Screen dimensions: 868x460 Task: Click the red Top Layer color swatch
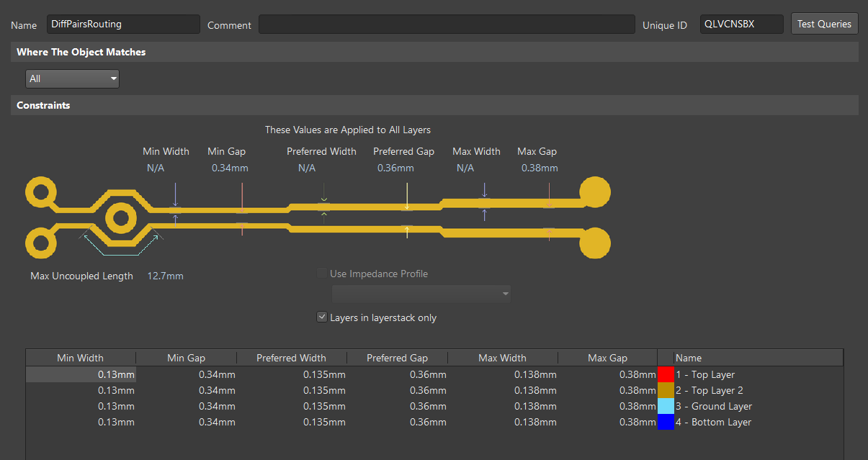666,374
